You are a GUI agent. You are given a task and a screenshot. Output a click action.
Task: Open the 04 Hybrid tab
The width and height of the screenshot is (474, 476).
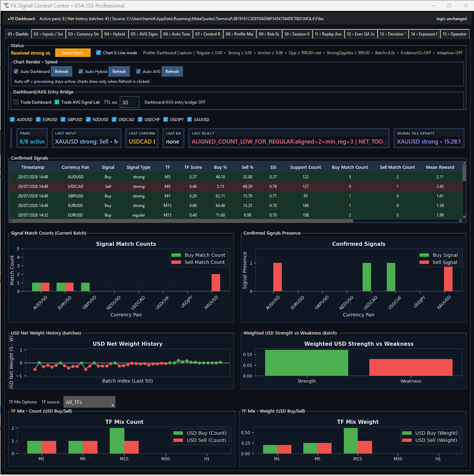pos(115,34)
